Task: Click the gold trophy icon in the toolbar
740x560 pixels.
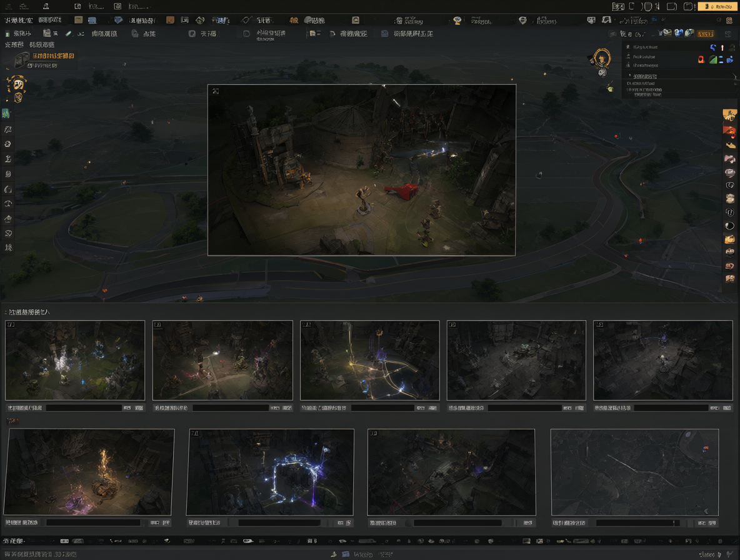Action: point(457,20)
